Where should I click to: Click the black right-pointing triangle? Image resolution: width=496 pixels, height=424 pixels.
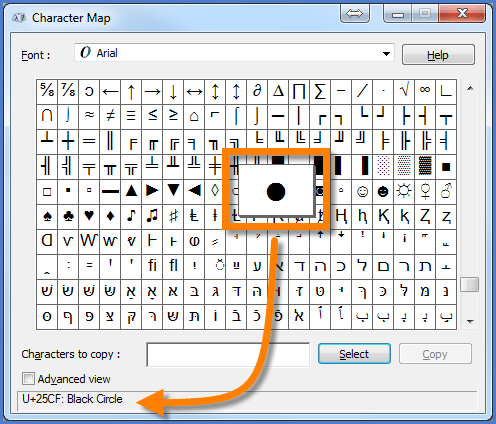152,191
